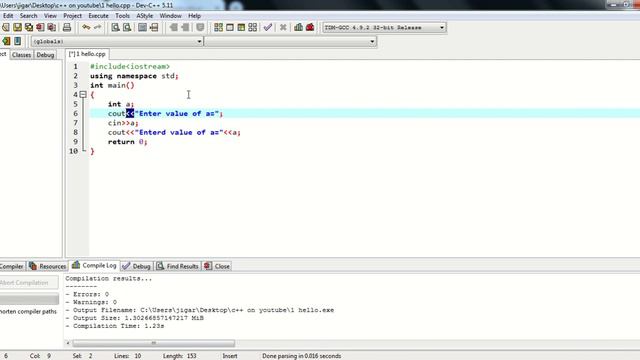Open the AStyle menu

click(x=144, y=16)
